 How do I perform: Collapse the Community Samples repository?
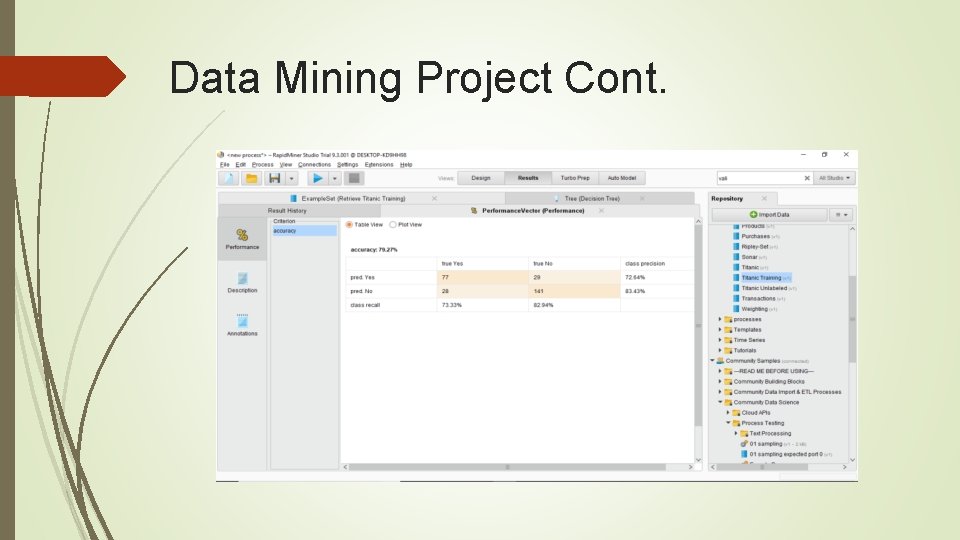[x=713, y=361]
